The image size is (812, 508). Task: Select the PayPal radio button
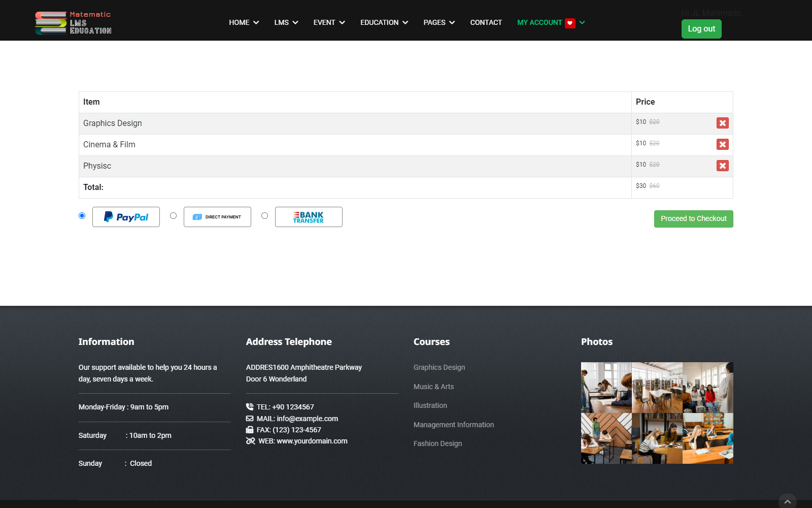(x=82, y=216)
